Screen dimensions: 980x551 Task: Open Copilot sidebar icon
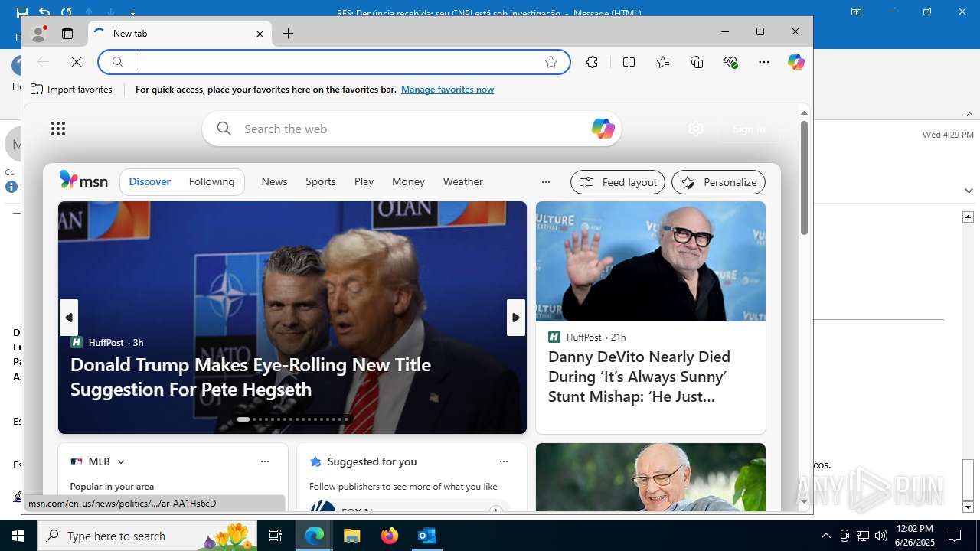[x=796, y=62]
